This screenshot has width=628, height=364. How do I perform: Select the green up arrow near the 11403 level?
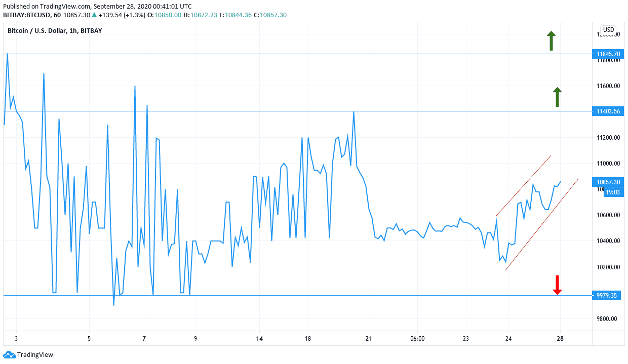557,98
